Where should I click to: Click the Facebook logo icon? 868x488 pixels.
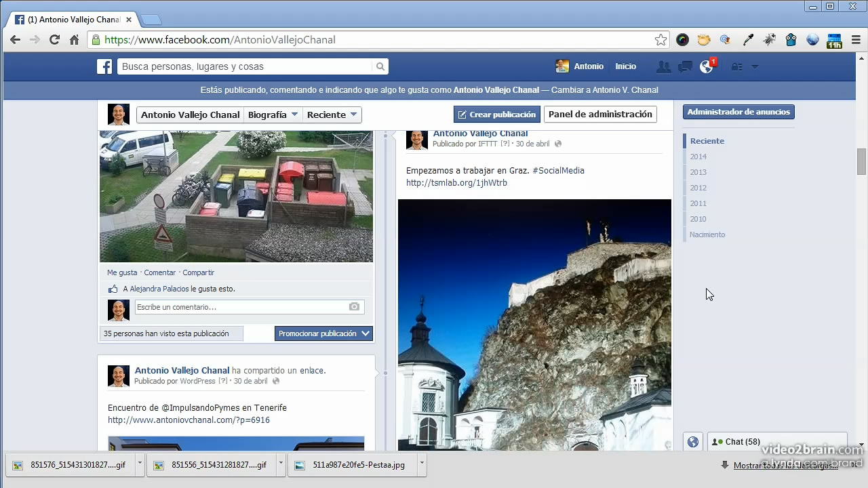point(104,66)
